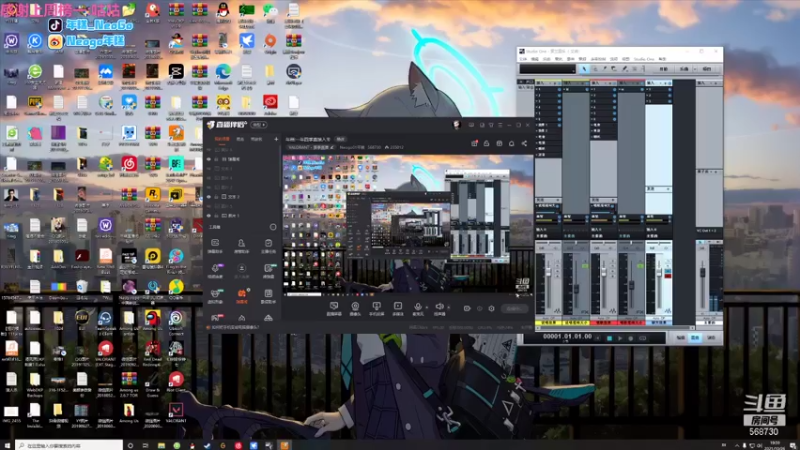The image size is (800, 450).
Task: Click start streaming button in streaming companion
Action: tap(513, 309)
